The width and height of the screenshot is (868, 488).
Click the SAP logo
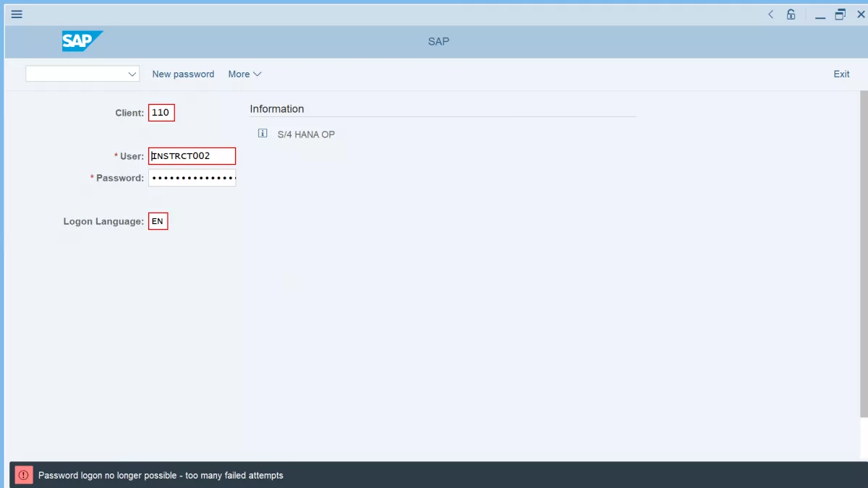point(82,41)
